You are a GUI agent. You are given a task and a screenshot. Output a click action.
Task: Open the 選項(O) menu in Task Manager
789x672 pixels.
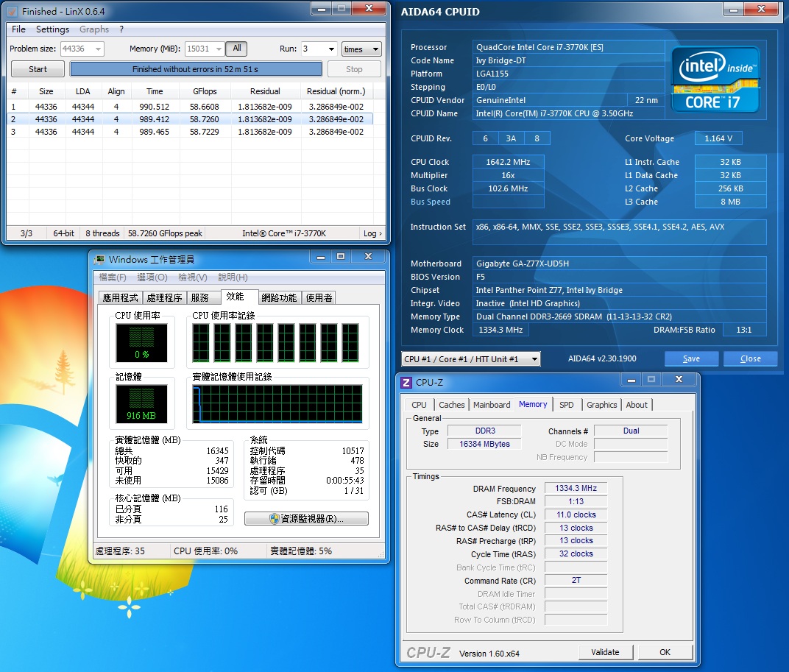click(x=152, y=277)
